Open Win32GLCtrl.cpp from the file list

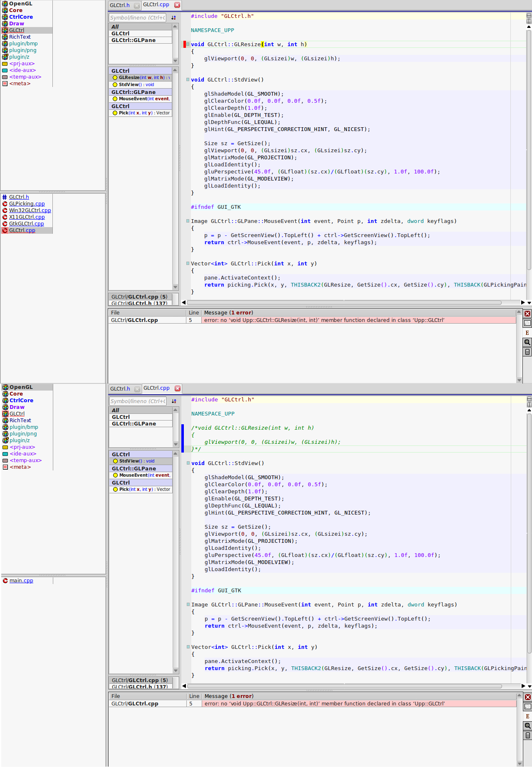30,210
